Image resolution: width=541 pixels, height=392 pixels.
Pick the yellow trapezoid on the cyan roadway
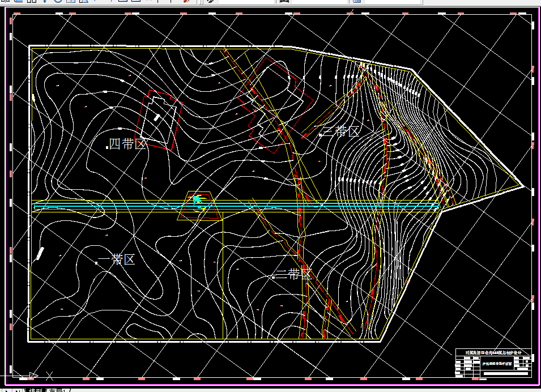click(x=200, y=206)
